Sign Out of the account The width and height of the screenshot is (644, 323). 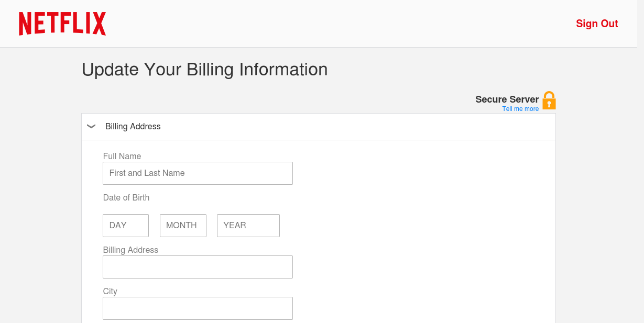(x=597, y=24)
